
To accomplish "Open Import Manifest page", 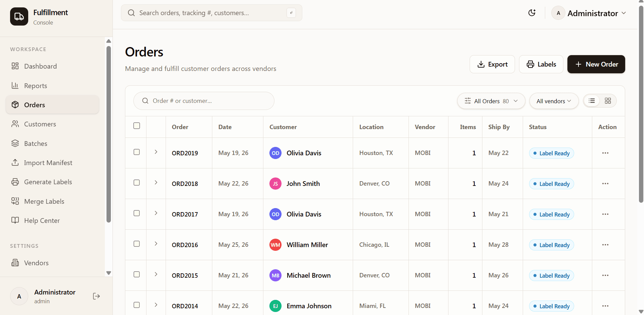I will click(52, 163).
